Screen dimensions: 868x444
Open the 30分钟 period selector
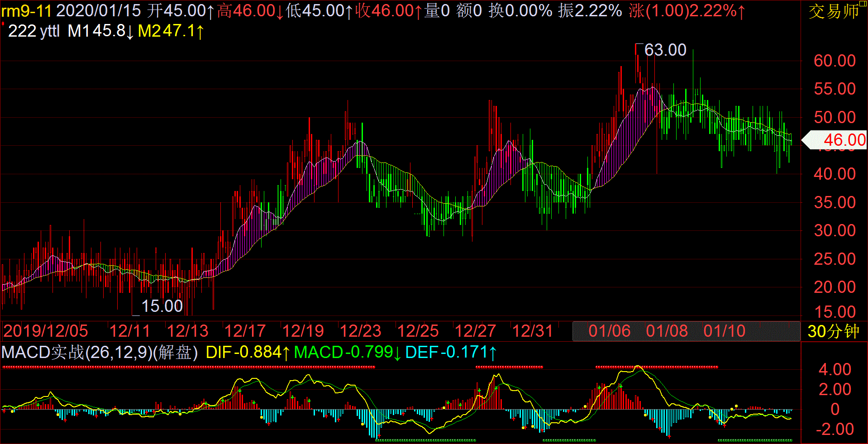click(x=833, y=331)
